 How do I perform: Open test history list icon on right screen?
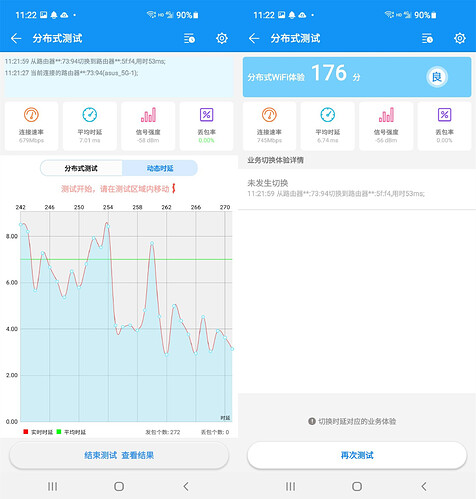click(427, 38)
